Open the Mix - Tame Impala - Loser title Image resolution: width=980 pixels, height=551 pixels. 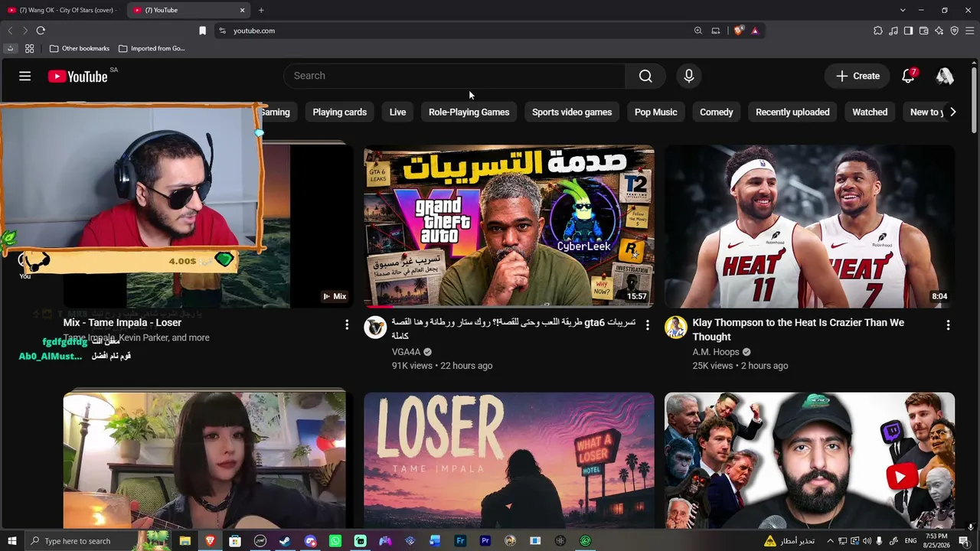click(x=122, y=322)
